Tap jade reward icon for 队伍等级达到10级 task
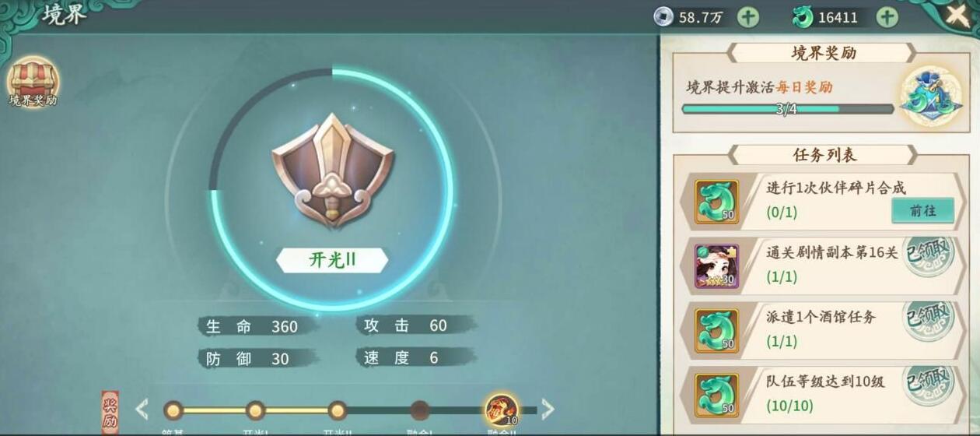Image resolution: width=980 pixels, height=436 pixels. click(716, 395)
